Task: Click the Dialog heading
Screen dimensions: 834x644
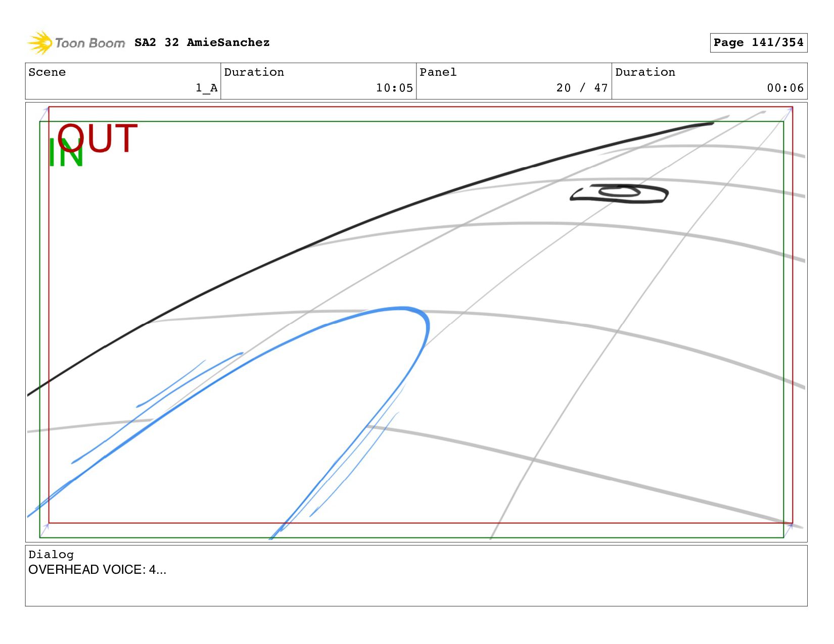Action: (51, 555)
